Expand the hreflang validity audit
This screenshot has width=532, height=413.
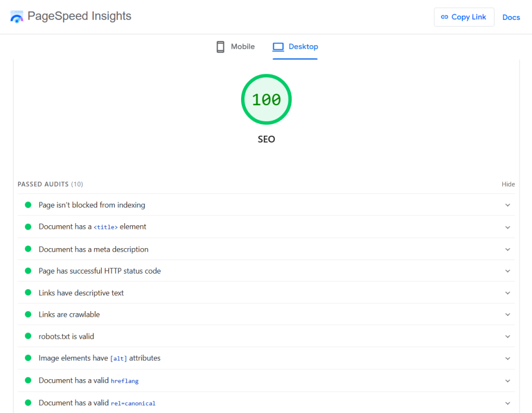pos(508,380)
